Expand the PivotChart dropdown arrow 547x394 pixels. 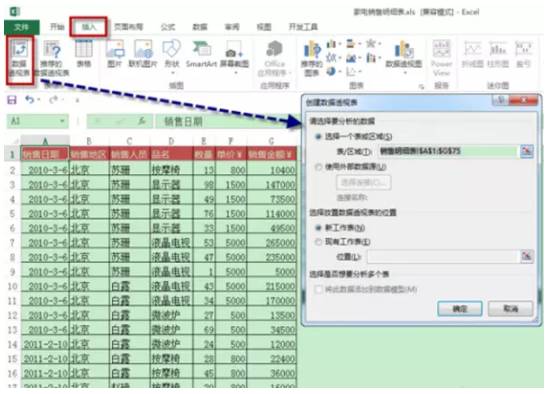click(405, 73)
